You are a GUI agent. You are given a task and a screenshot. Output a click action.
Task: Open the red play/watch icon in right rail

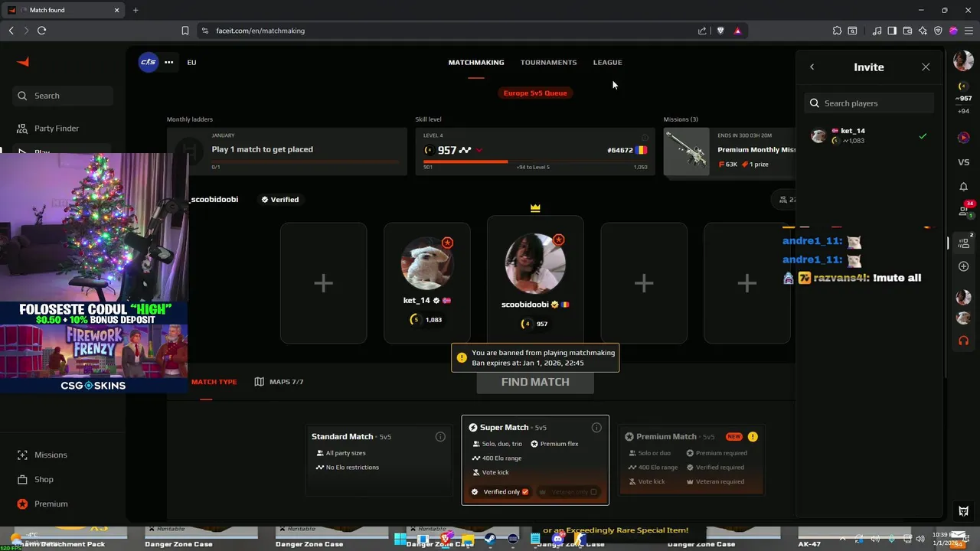tap(963, 138)
